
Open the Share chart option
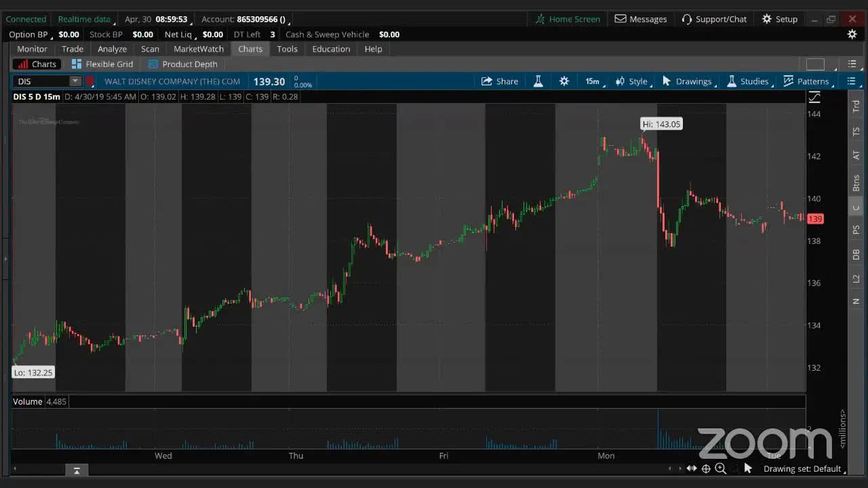pos(500,81)
